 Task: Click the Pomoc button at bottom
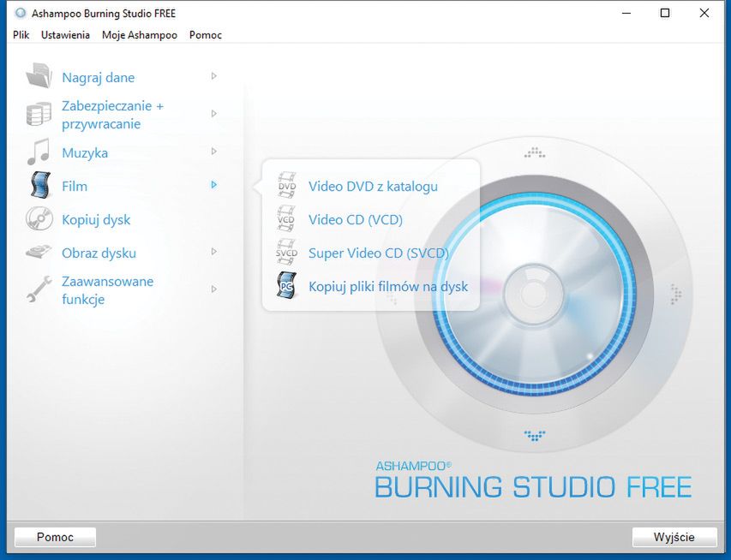point(55,537)
